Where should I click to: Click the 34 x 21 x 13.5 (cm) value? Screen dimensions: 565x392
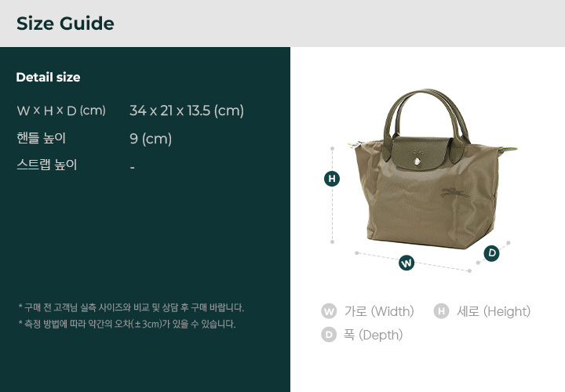[187, 111]
